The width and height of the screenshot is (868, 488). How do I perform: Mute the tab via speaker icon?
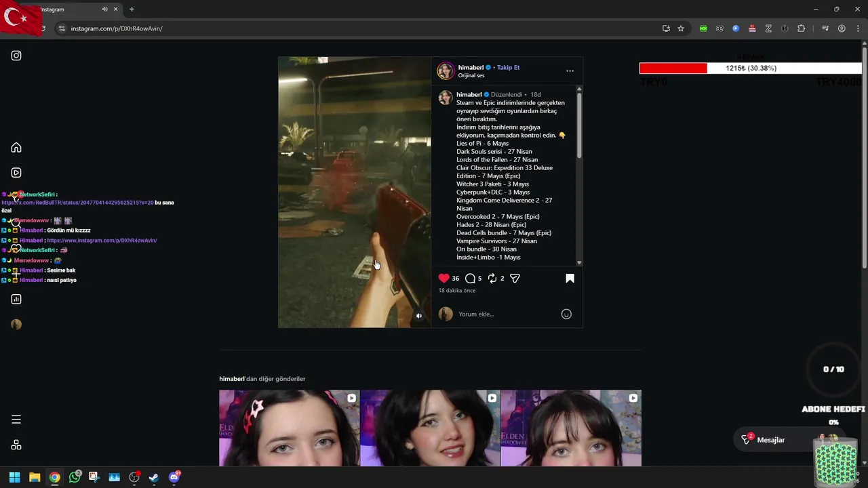[x=104, y=9]
